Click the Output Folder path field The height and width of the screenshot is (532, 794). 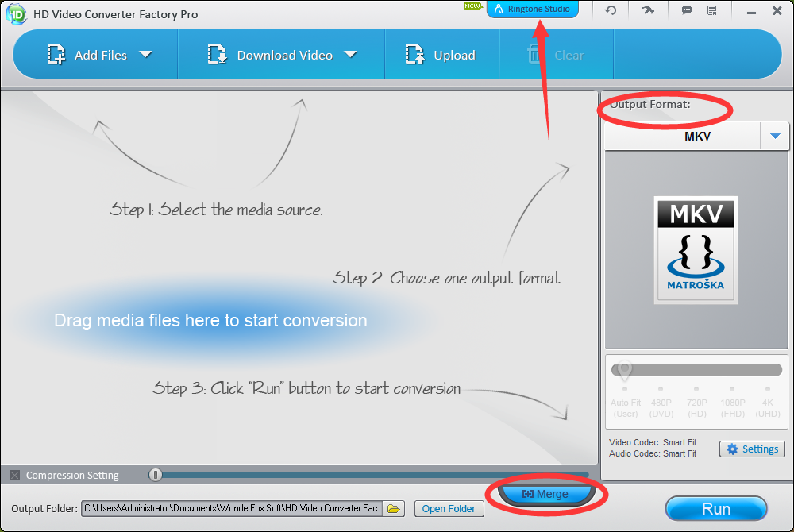pyautogui.click(x=231, y=508)
